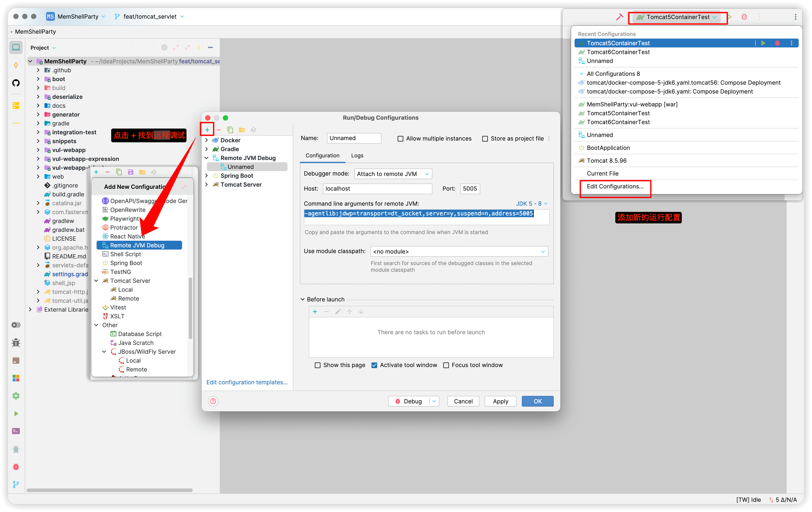Select Edit Configurations... menu entry
The width and height of the screenshot is (812, 512).
coord(615,186)
